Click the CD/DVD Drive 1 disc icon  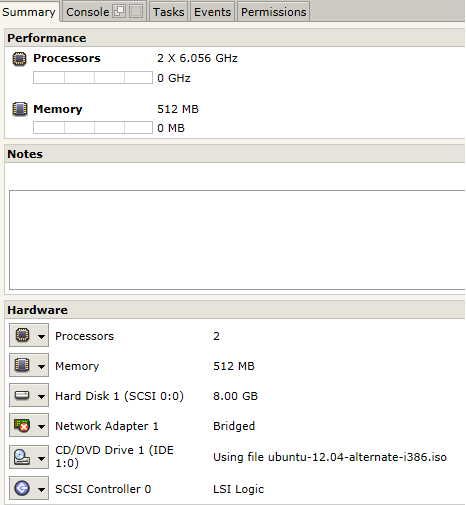tap(22, 457)
